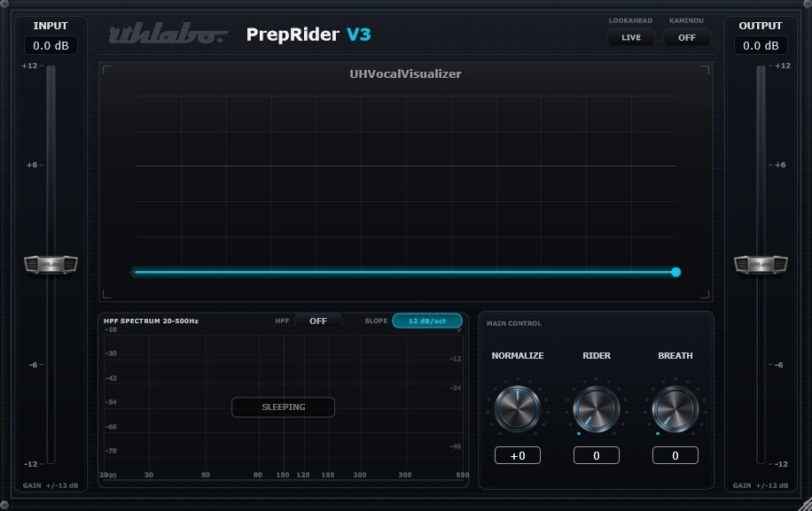Click the UHLabo logo

168,35
